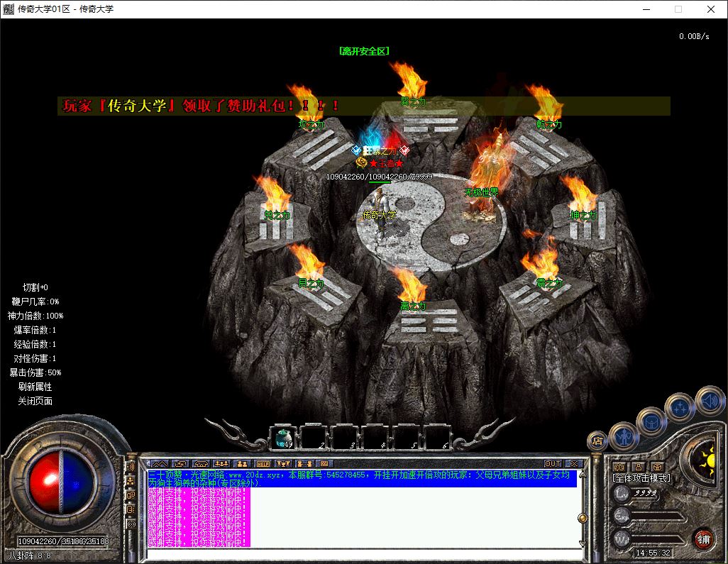Screen dimensions: 728x564
Task: Click the Exp experience orb
Action: 622,515
